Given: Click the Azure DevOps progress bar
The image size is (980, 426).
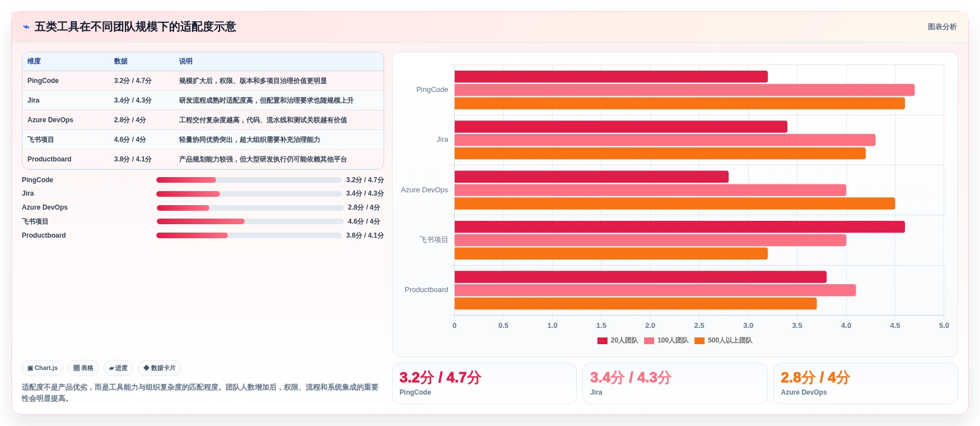Looking at the screenshot, I should 250,208.
